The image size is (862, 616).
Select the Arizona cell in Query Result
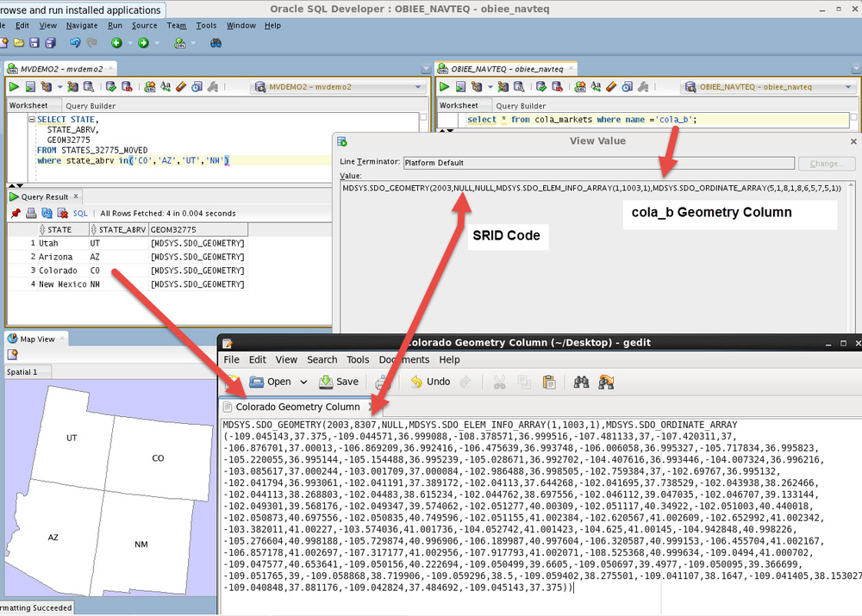[x=63, y=257]
